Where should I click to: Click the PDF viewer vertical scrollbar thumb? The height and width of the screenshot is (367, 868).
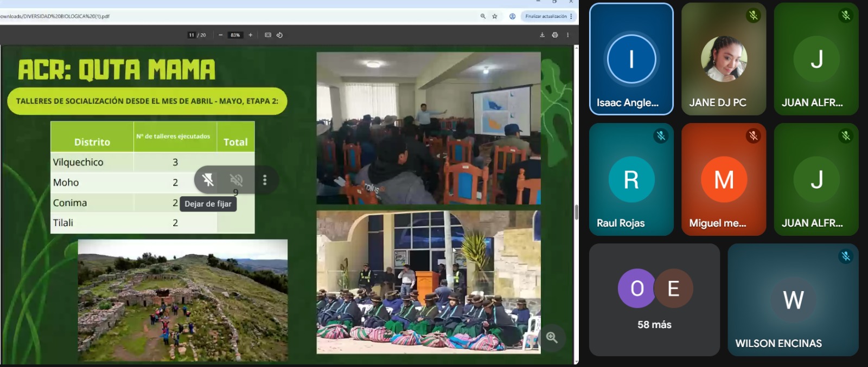click(x=576, y=212)
